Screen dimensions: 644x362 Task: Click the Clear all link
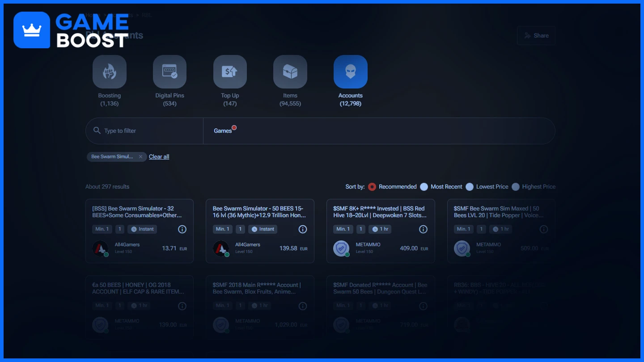point(159,157)
